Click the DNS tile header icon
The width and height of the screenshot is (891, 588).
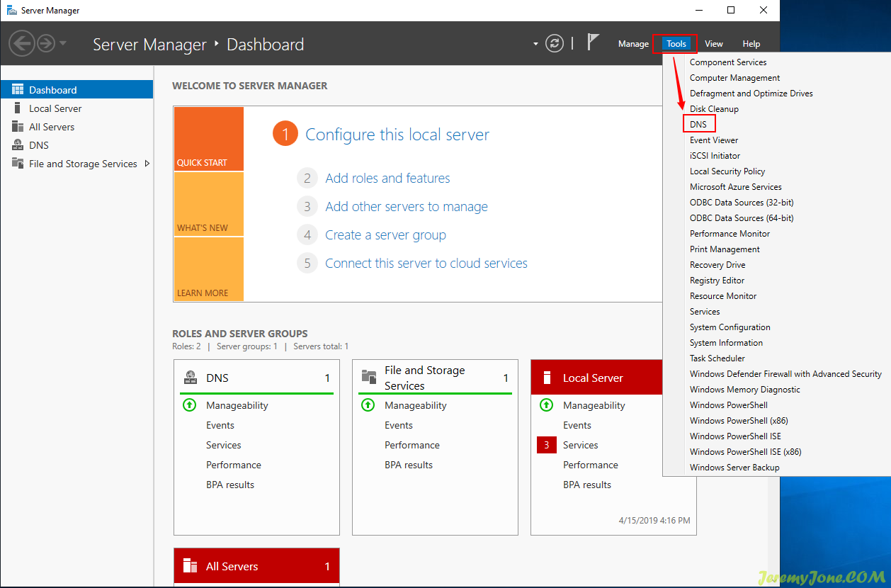[190, 378]
